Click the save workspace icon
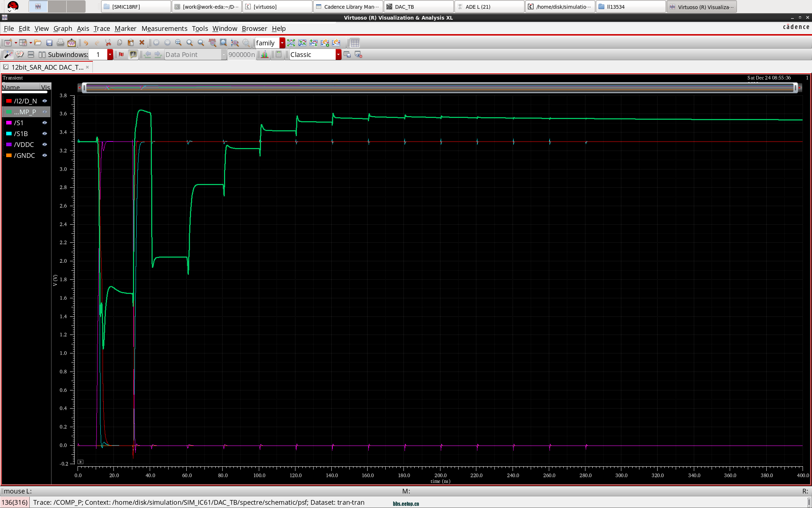Viewport: 812px width, 508px height. pyautogui.click(x=347, y=54)
